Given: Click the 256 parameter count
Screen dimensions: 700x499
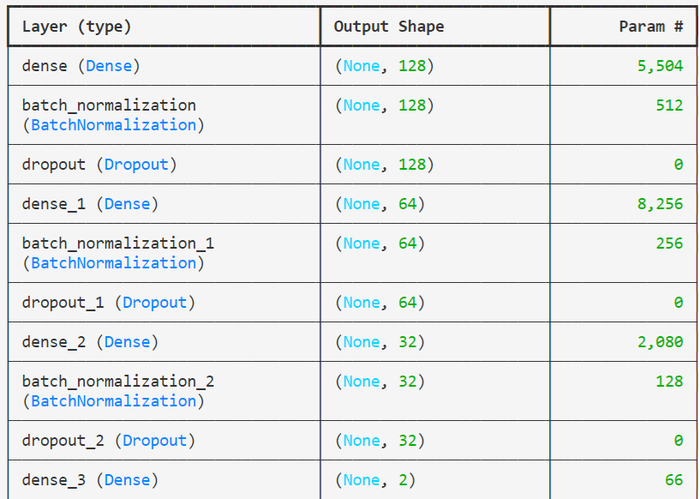Looking at the screenshot, I should click(669, 243).
